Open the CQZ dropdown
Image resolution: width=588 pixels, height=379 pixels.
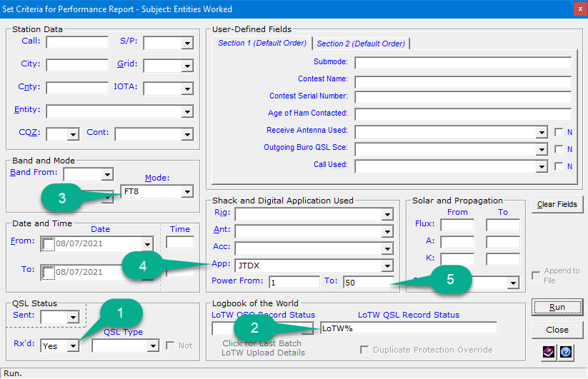(73, 134)
